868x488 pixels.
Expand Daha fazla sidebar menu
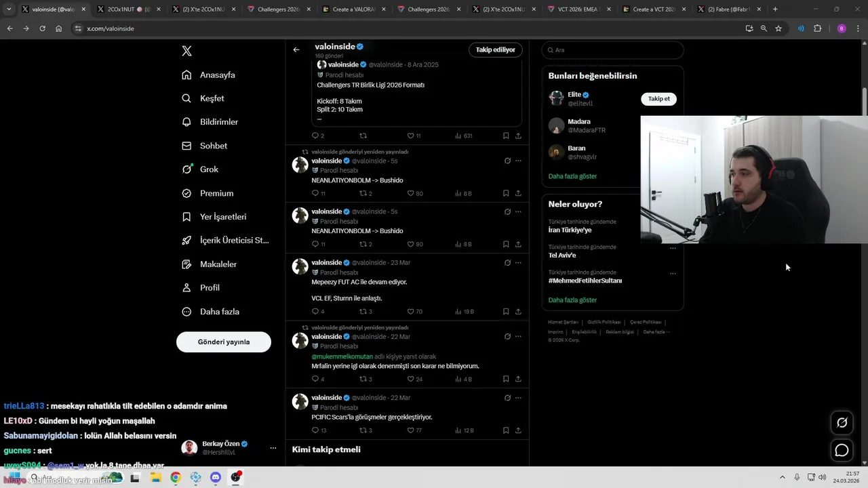coord(210,312)
